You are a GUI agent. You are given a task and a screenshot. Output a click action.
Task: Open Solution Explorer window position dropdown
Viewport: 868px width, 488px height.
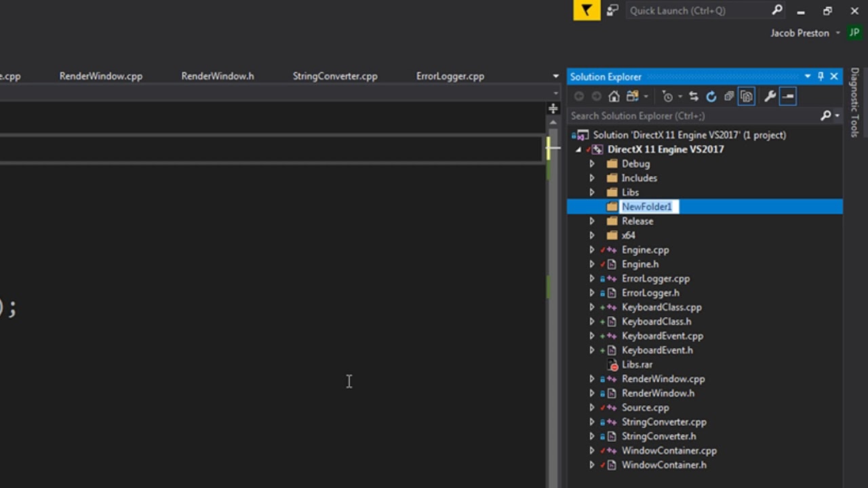point(808,77)
